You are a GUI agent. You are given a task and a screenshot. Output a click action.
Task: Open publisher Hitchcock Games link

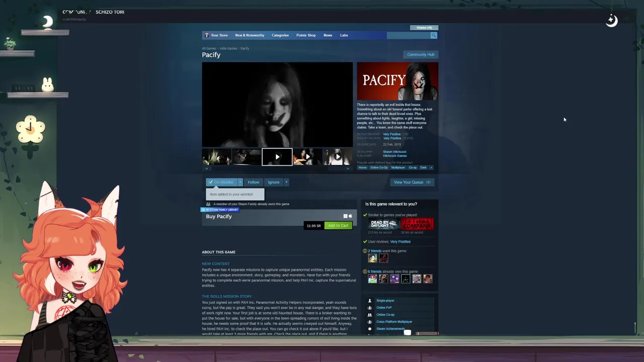[395, 156]
